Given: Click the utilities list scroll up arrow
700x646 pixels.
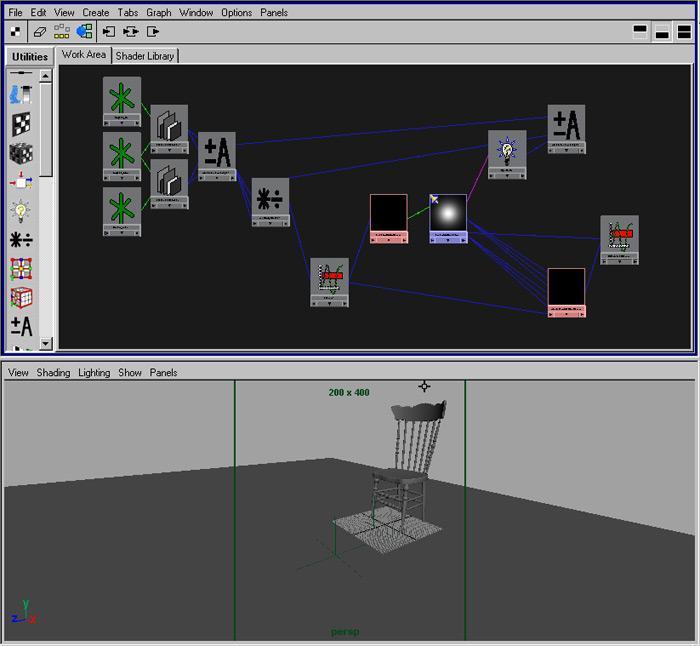Looking at the screenshot, I should (46, 76).
